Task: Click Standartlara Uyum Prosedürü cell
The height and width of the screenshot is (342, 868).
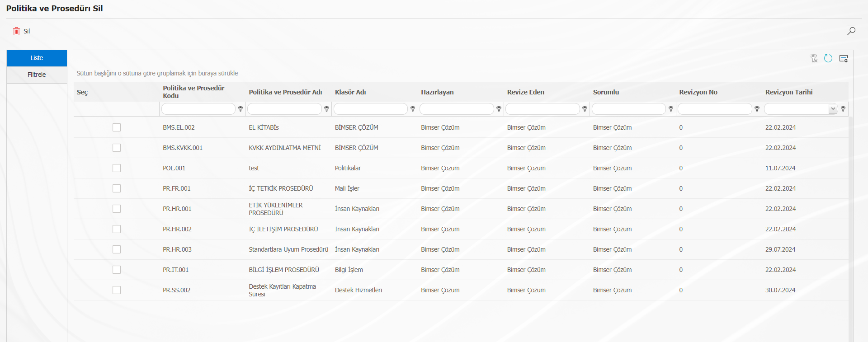Action: pos(288,249)
